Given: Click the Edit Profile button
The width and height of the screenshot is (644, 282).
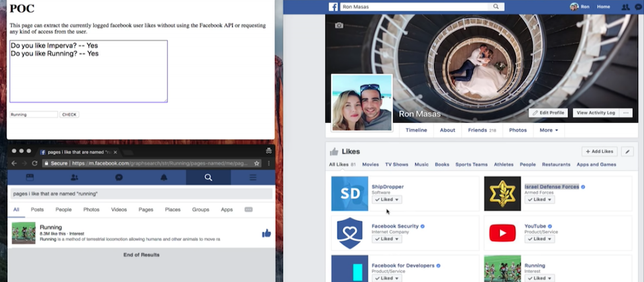Looking at the screenshot, I should click(x=548, y=113).
